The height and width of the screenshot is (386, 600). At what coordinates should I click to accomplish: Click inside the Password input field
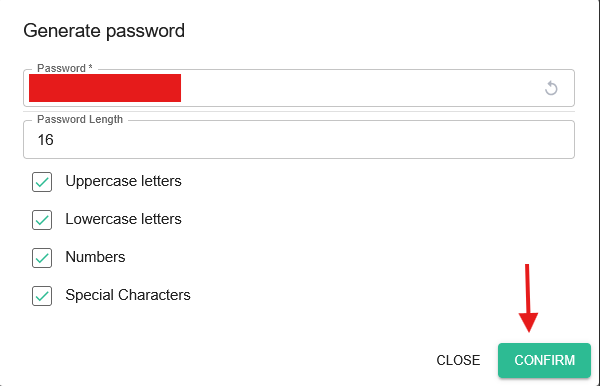(x=299, y=88)
